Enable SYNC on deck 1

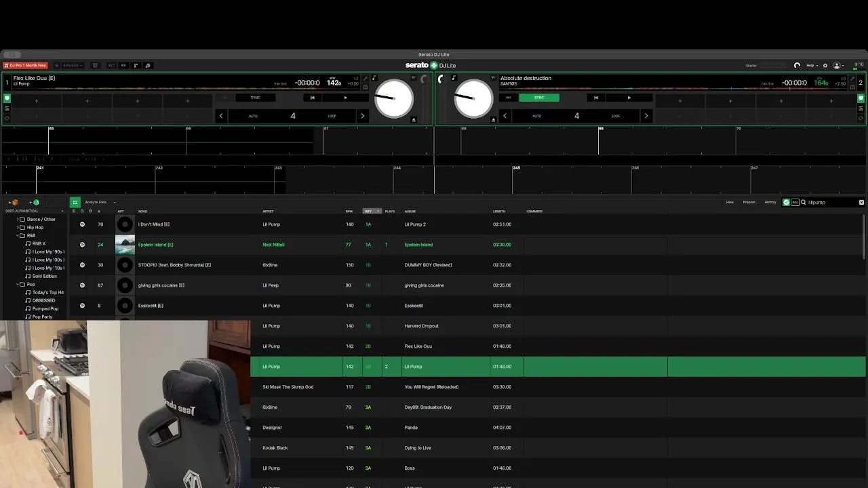[256, 98]
